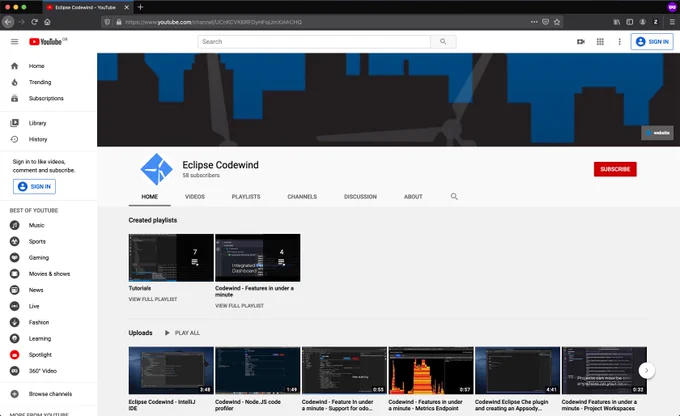Click the website link on banner
This screenshot has height=416, width=680.
click(657, 133)
